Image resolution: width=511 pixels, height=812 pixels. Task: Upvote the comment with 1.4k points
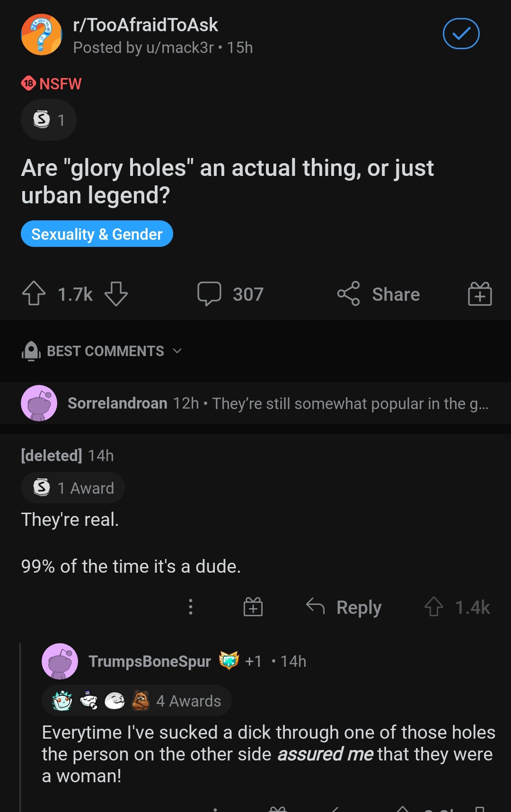click(433, 607)
